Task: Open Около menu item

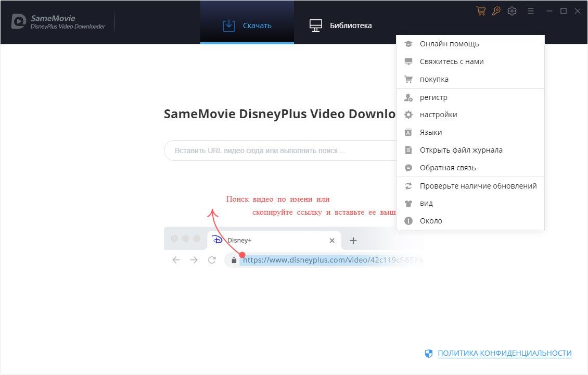Action: pyautogui.click(x=470, y=221)
